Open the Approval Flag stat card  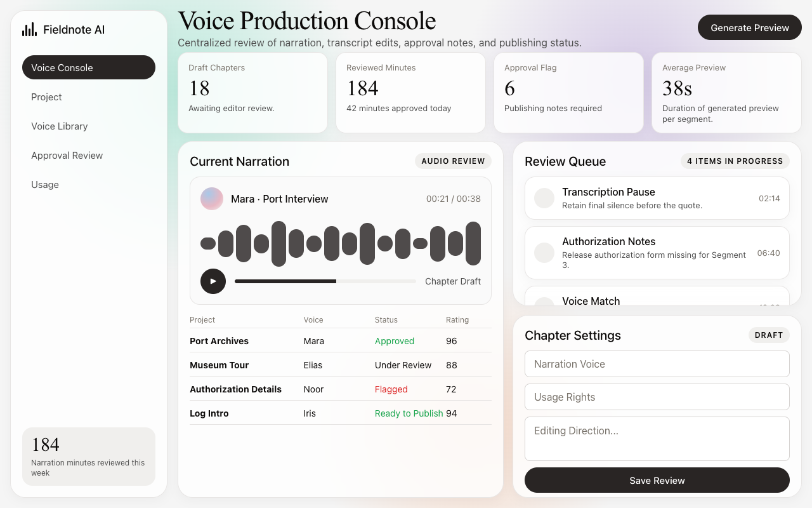click(x=568, y=93)
